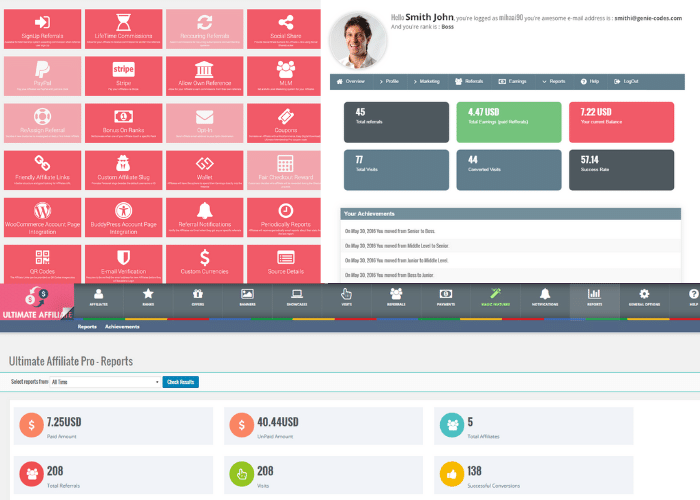Viewport: 700px width, 500px height.
Task: Expand Profile in profile menu
Action: (389, 82)
